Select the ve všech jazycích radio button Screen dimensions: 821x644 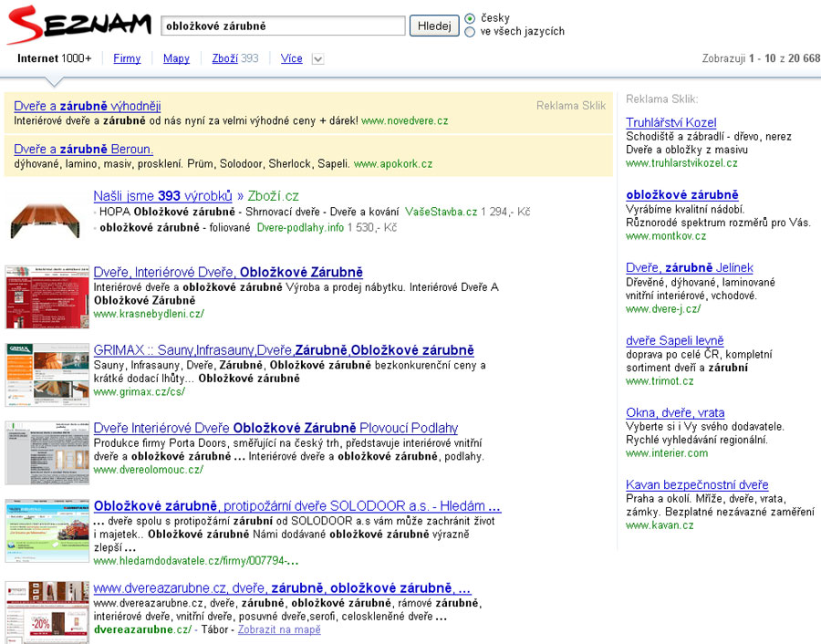click(x=470, y=32)
